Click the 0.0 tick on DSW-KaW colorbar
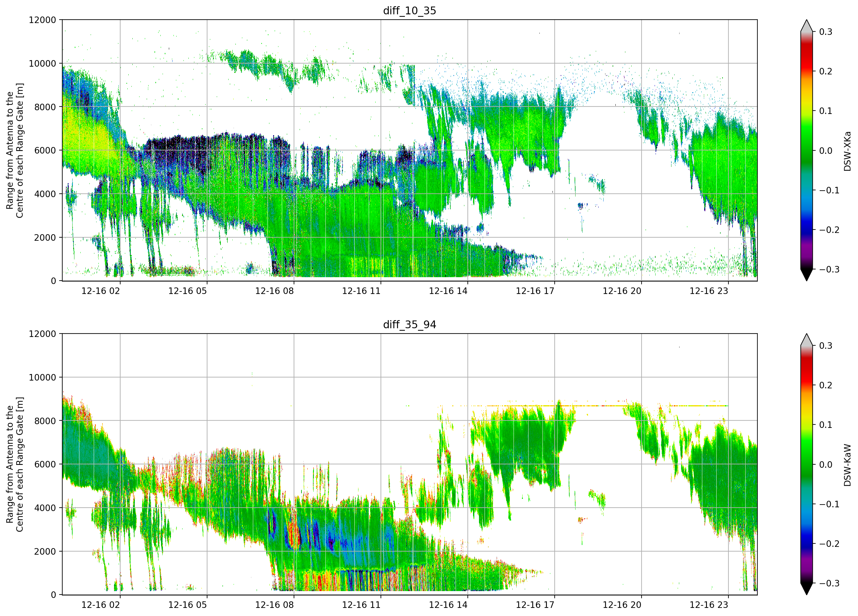This screenshot has height=616, width=858. click(x=826, y=465)
